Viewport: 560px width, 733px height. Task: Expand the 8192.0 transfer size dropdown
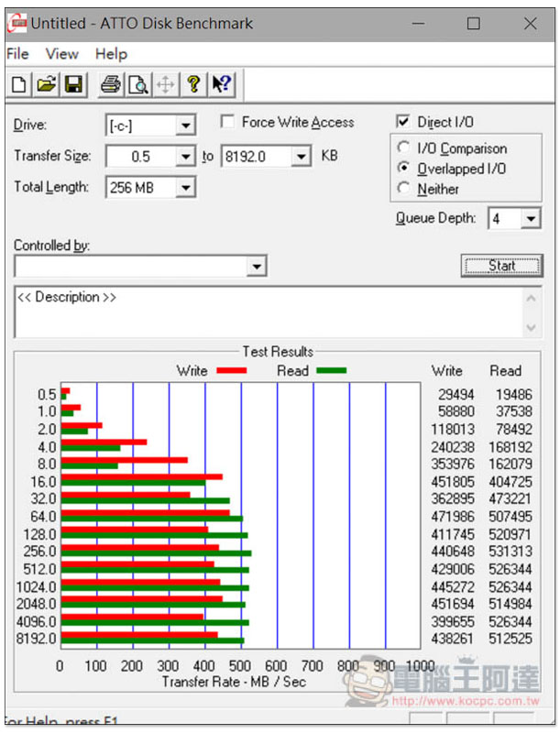click(x=302, y=156)
